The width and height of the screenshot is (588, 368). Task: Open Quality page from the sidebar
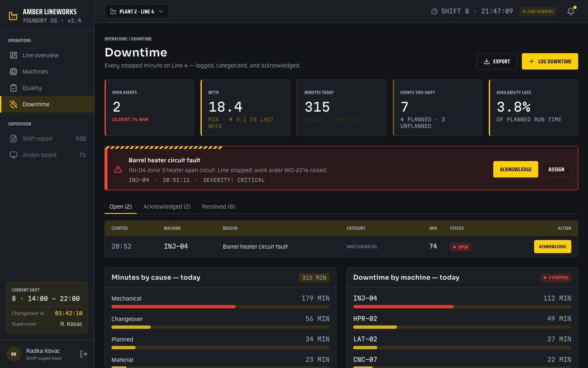(x=47, y=88)
